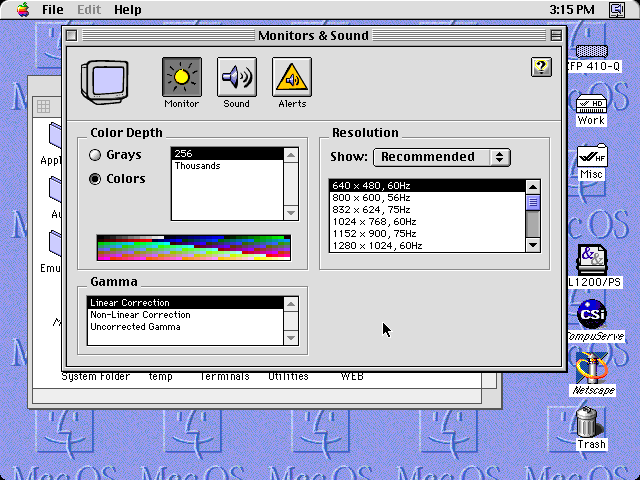The image size is (640, 480).
Task: Expand the Show Recommended dropdown
Action: [x=441, y=157]
